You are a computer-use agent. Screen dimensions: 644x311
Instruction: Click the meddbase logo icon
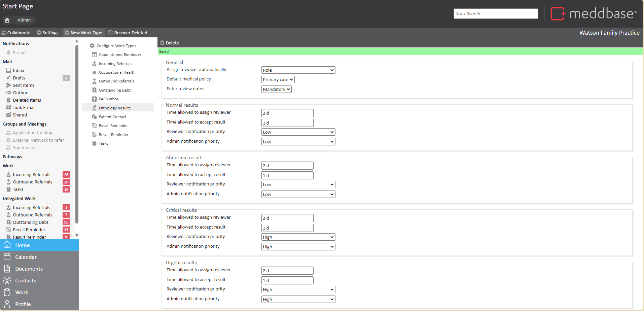[x=558, y=14]
